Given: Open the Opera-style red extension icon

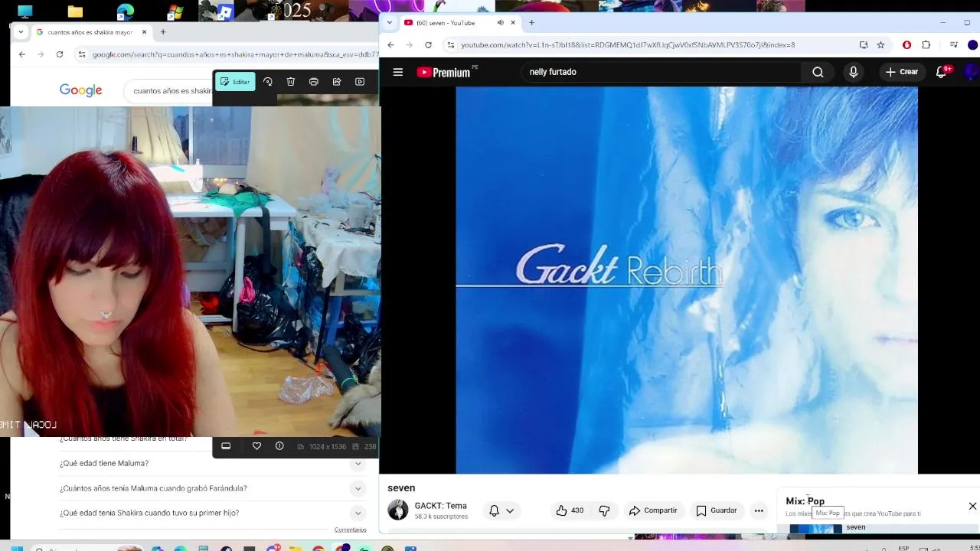Looking at the screenshot, I should [906, 45].
